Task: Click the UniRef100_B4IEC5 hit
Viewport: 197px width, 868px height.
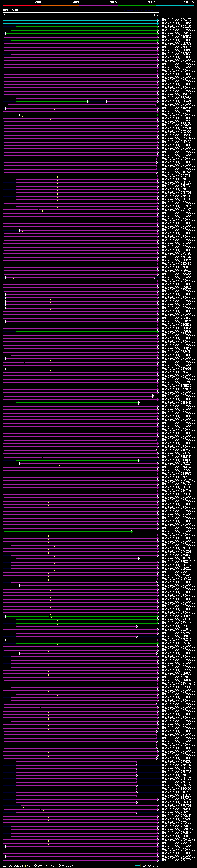Action: point(177,795)
